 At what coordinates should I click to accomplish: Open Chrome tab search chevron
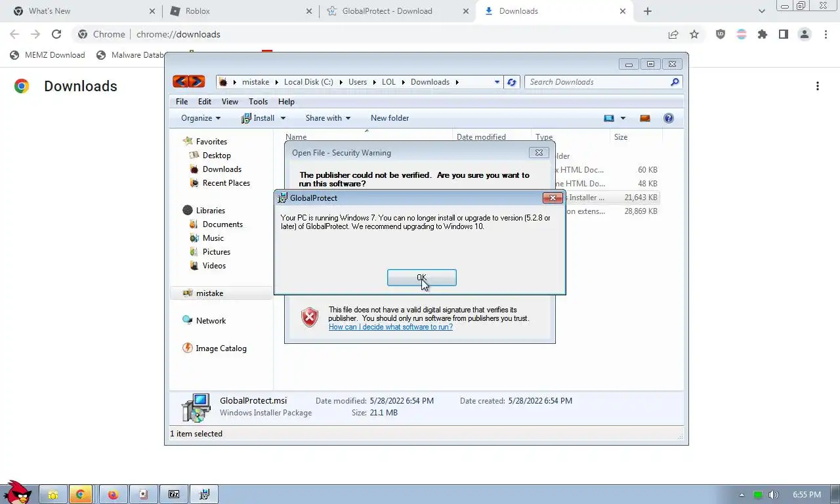(762, 11)
